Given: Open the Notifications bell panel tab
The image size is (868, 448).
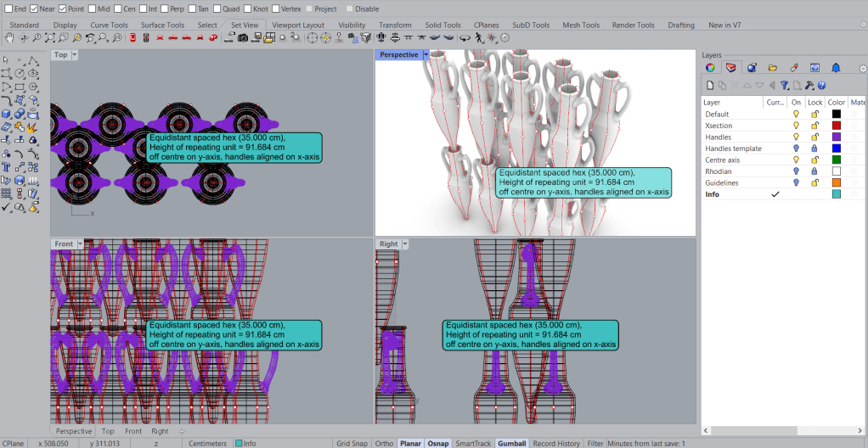Looking at the screenshot, I should (836, 68).
